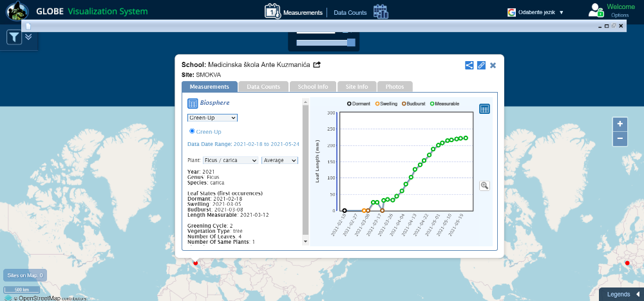The width and height of the screenshot is (644, 301).
Task: Open the filter funnel panel
Action: coord(14,38)
